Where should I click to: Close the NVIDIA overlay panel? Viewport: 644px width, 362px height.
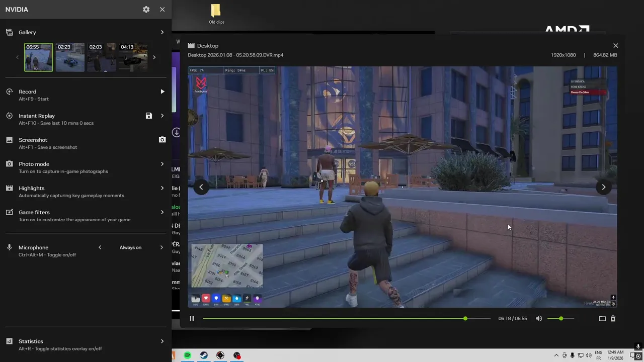pos(162,10)
